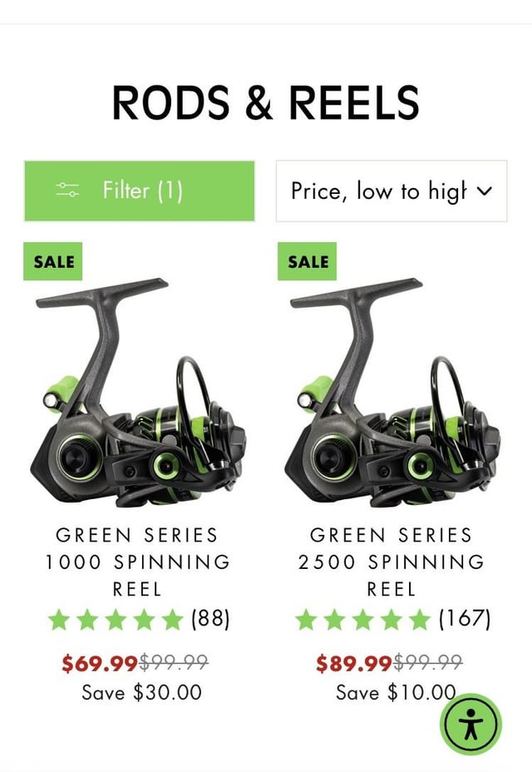Screen dimensions: 532x772
Task: Click the sort dropdown chevron arrow
Action: (x=485, y=191)
